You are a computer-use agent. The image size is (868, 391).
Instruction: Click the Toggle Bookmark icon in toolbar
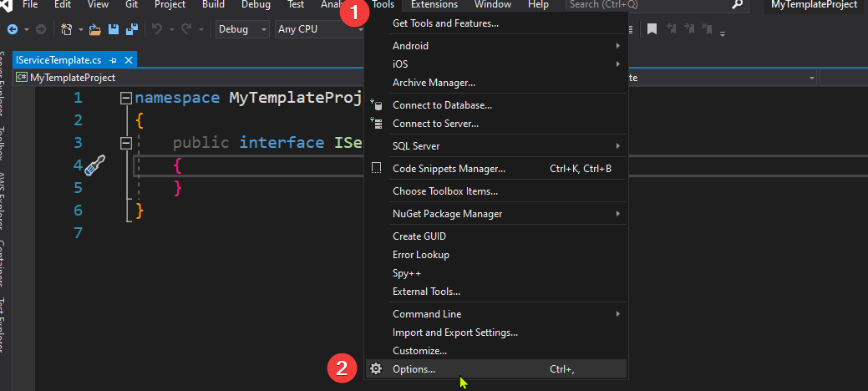[652, 29]
